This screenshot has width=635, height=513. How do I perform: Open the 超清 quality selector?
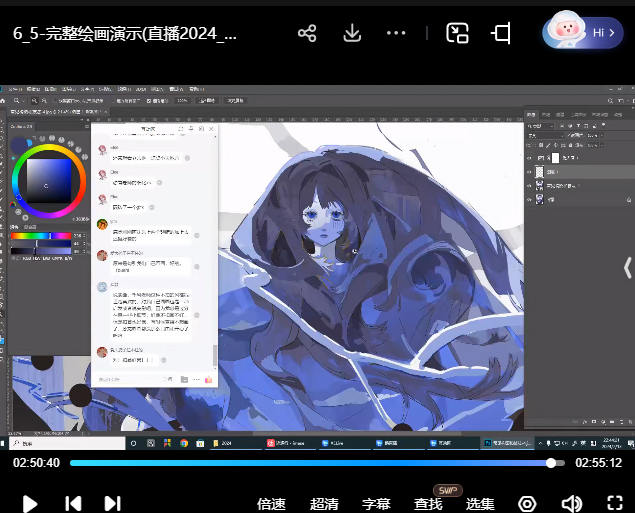point(324,504)
